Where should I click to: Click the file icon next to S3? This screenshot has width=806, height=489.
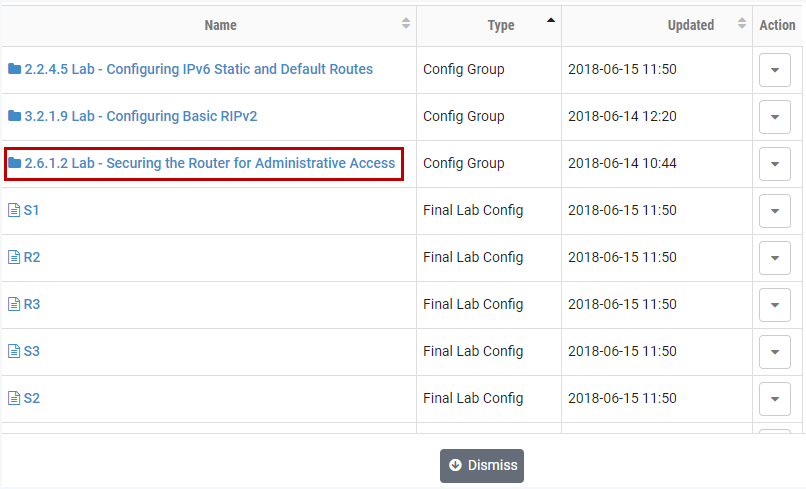coord(14,351)
